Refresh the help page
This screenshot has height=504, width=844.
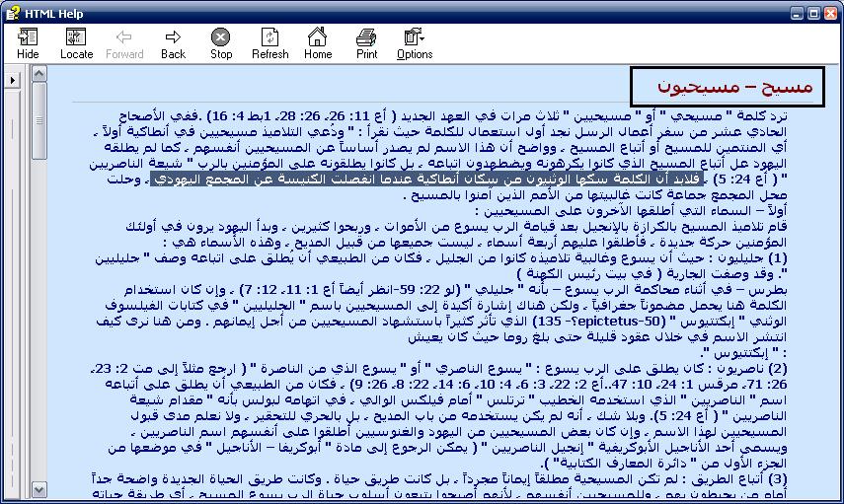(269, 42)
